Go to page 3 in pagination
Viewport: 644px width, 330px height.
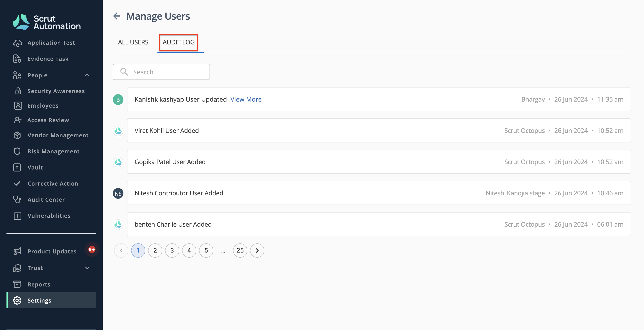tap(172, 250)
